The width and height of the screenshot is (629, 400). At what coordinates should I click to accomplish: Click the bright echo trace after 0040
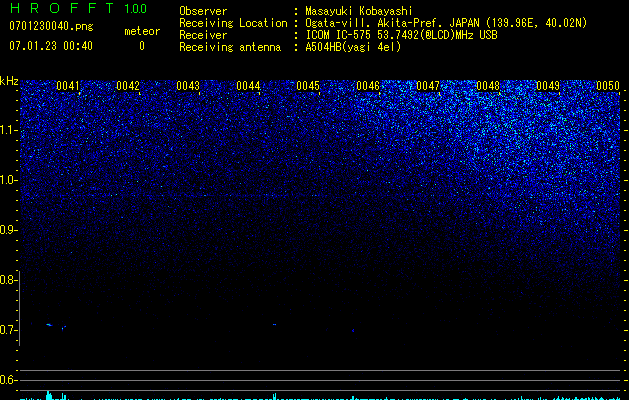coord(49,325)
